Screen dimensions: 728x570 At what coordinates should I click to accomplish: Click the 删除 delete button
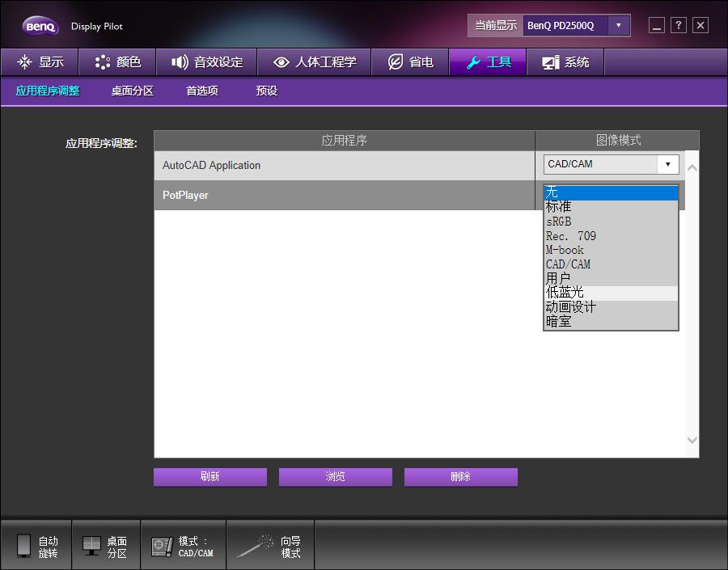point(460,477)
